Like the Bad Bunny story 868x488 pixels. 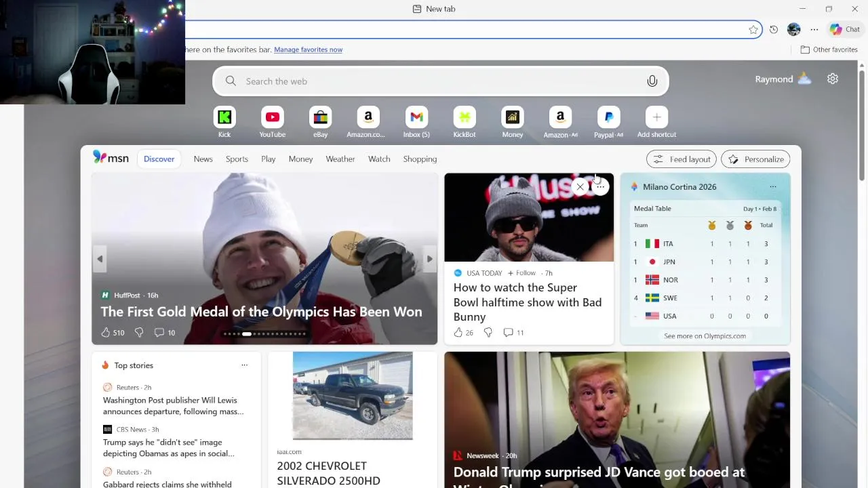pyautogui.click(x=464, y=332)
